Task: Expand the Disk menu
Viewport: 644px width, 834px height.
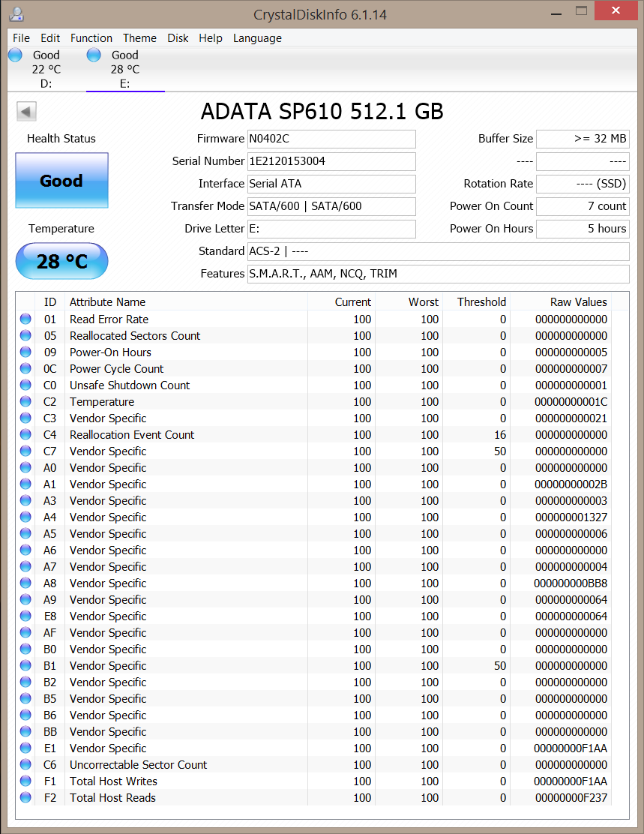Action: [178, 38]
